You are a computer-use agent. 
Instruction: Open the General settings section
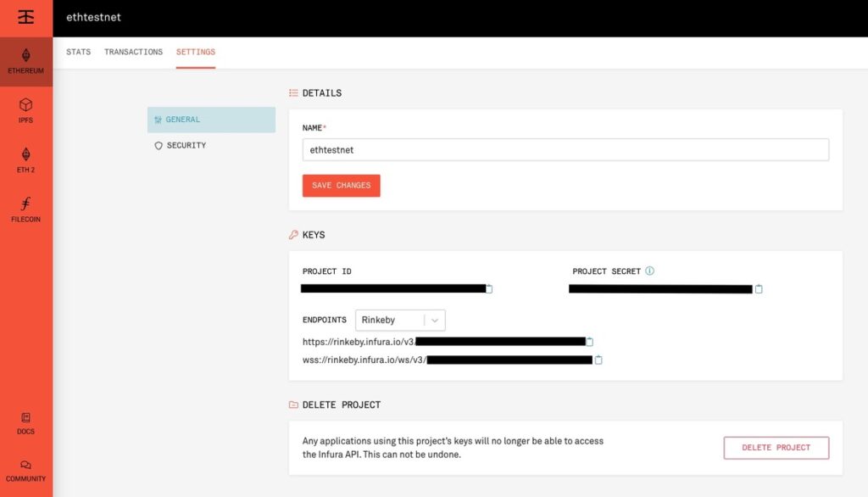(x=211, y=120)
